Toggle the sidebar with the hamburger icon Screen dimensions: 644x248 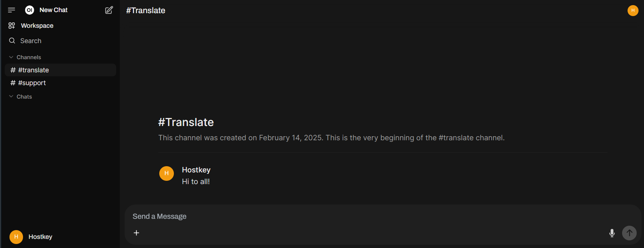click(x=12, y=10)
